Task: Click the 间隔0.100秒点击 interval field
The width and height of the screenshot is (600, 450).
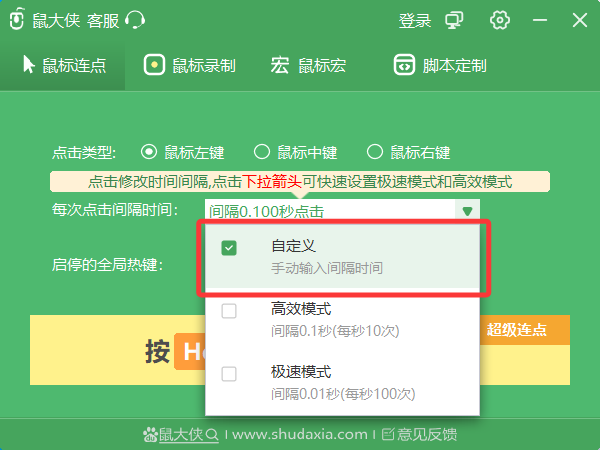Action: [330, 211]
